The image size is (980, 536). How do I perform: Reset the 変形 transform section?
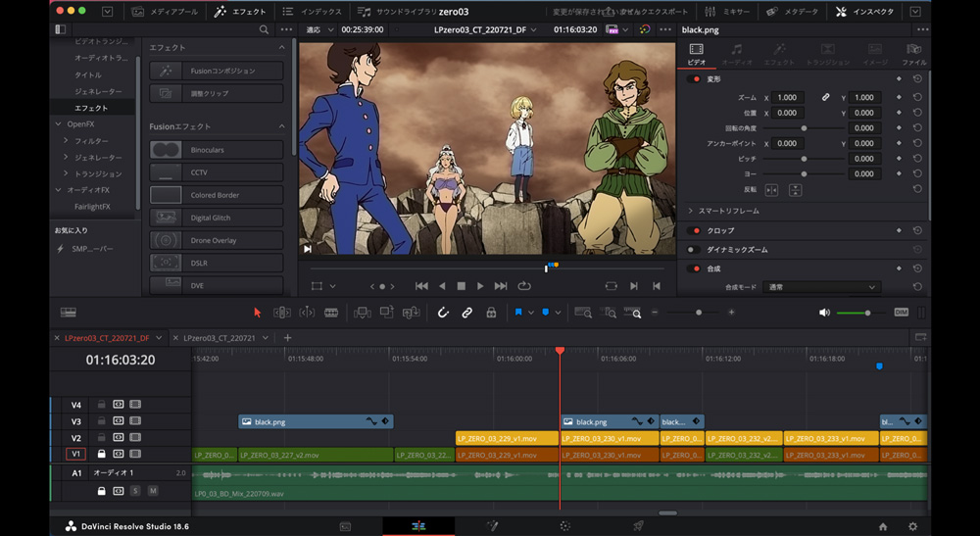point(917,79)
